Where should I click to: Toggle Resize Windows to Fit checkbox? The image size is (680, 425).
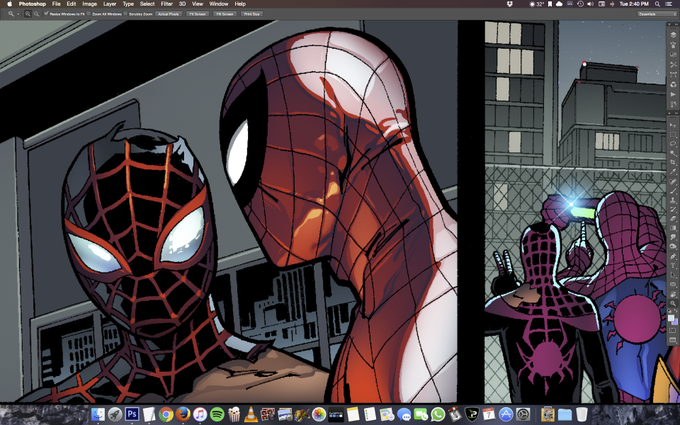46,14
